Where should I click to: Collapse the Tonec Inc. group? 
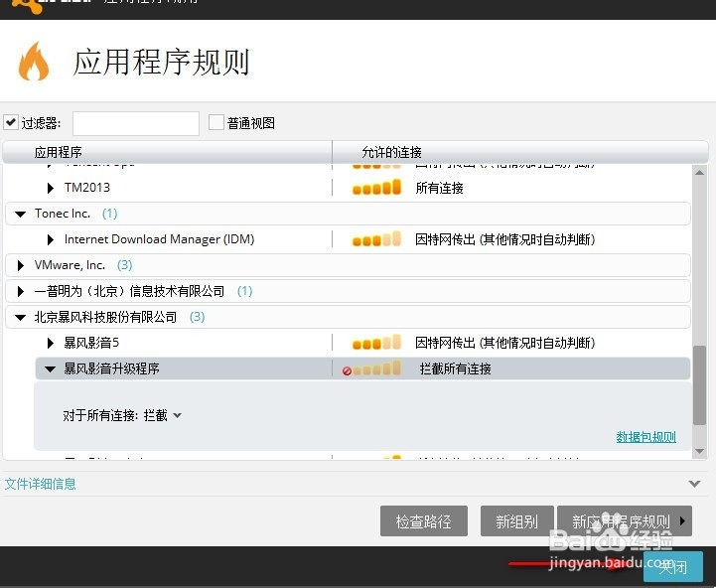[20, 214]
